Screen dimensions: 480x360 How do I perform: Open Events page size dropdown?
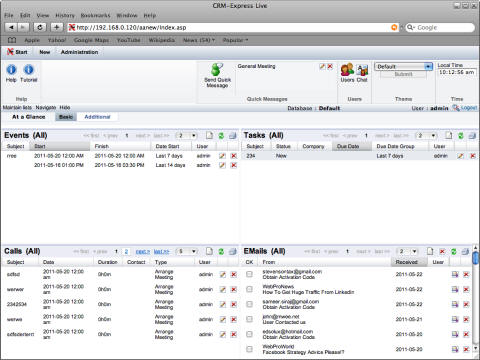(x=187, y=135)
